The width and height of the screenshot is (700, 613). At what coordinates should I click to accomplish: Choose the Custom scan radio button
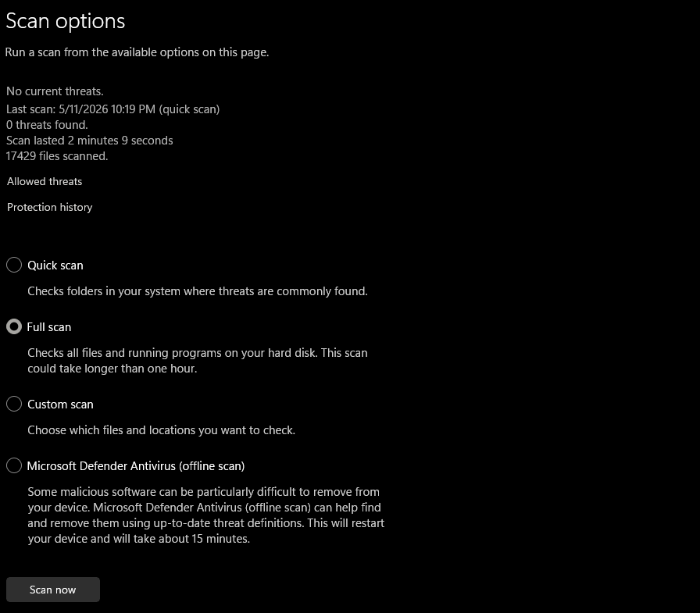(14, 405)
